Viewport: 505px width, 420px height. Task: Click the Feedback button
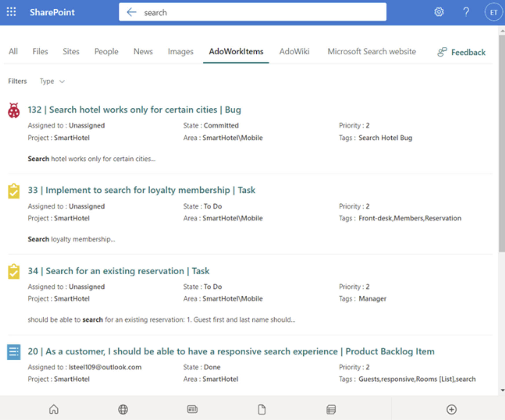tap(462, 52)
